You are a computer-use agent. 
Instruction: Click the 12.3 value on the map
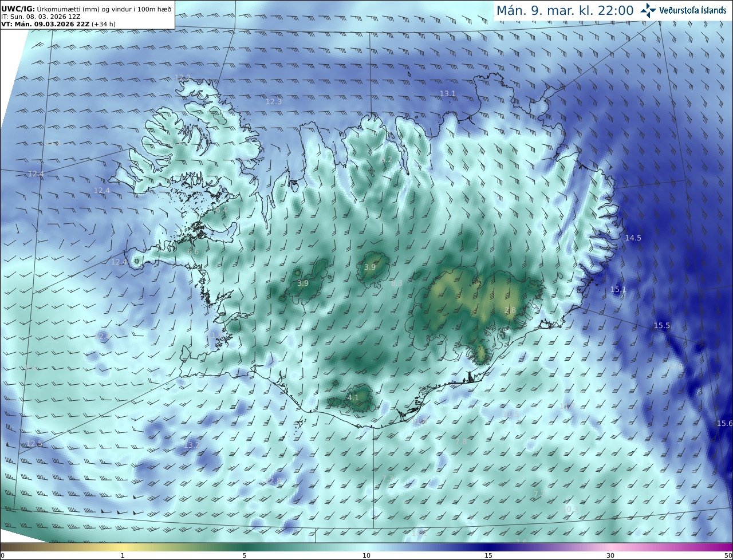(x=274, y=101)
